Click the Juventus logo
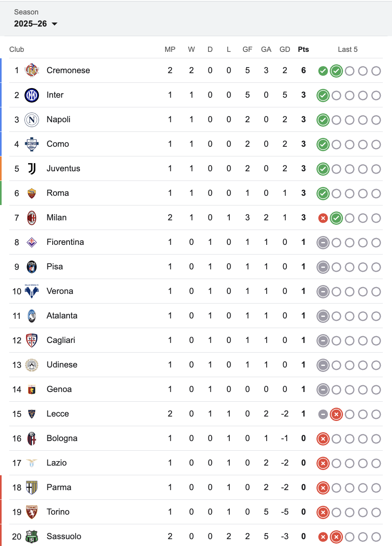Viewport: 392px width, 546px height. (32, 168)
